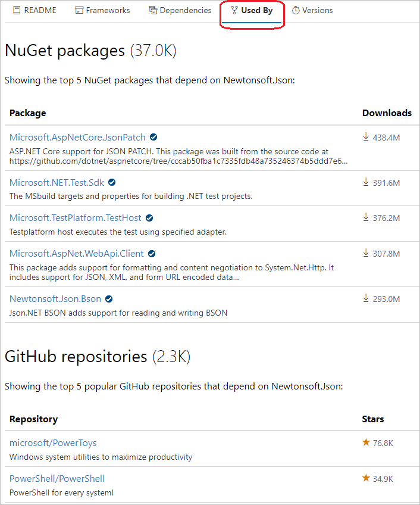This screenshot has height=505, width=420.
Task: Click verified checkmark beside Microsoft.NET.Test.Sdk
Action: coord(111,183)
